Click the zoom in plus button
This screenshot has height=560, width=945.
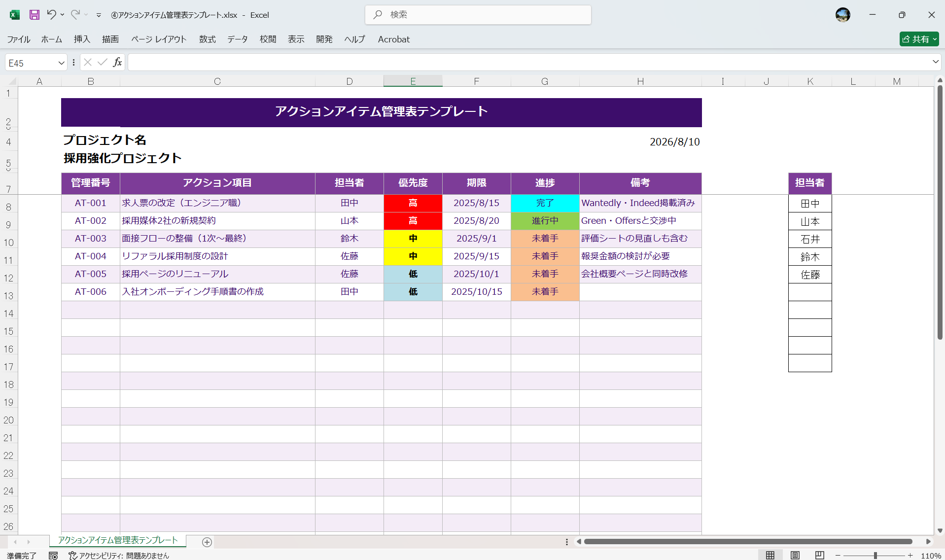(910, 556)
